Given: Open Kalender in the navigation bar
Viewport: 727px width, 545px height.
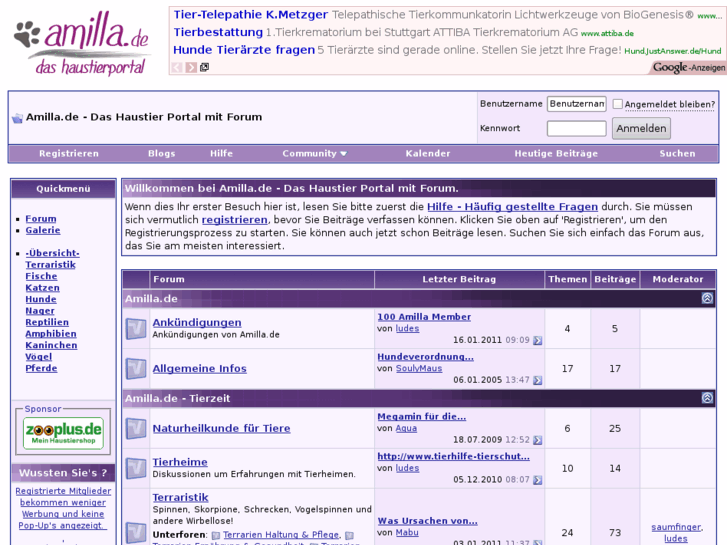Looking at the screenshot, I should pyautogui.click(x=428, y=154).
